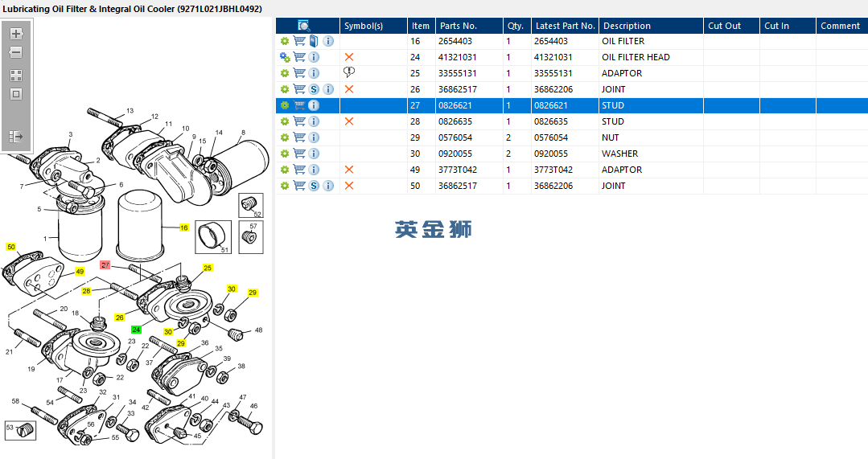Image resolution: width=868 pixels, height=459 pixels.
Task: Click green callout 24 on the diagram
Action: [x=136, y=330]
